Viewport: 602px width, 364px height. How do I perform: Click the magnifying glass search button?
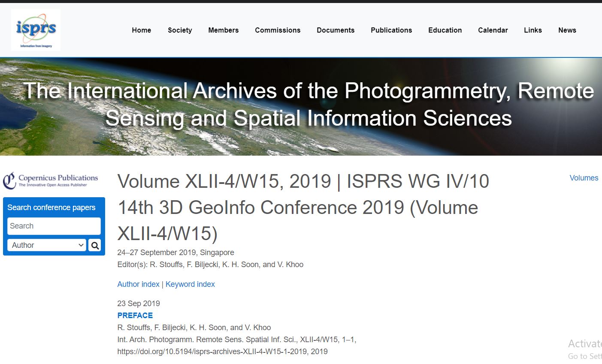pos(95,245)
